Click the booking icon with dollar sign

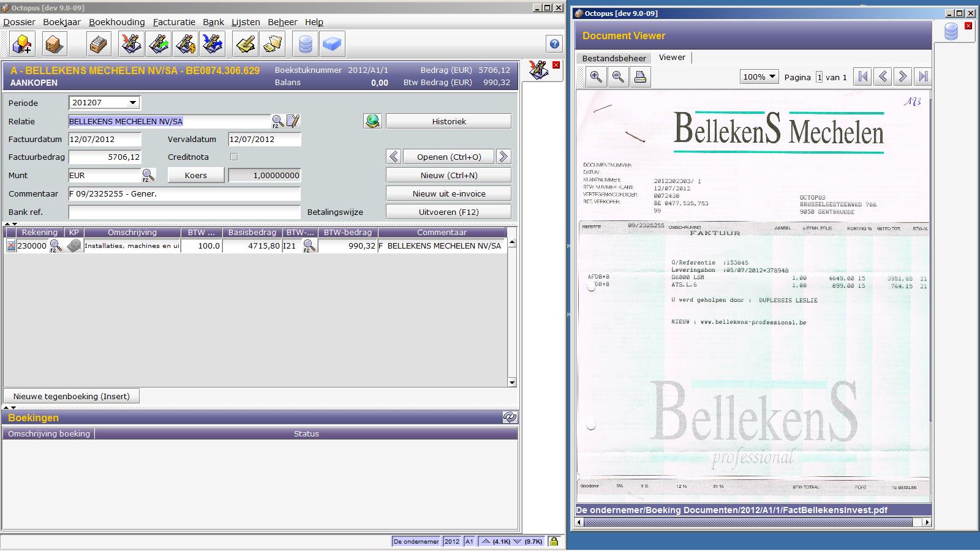[186, 44]
